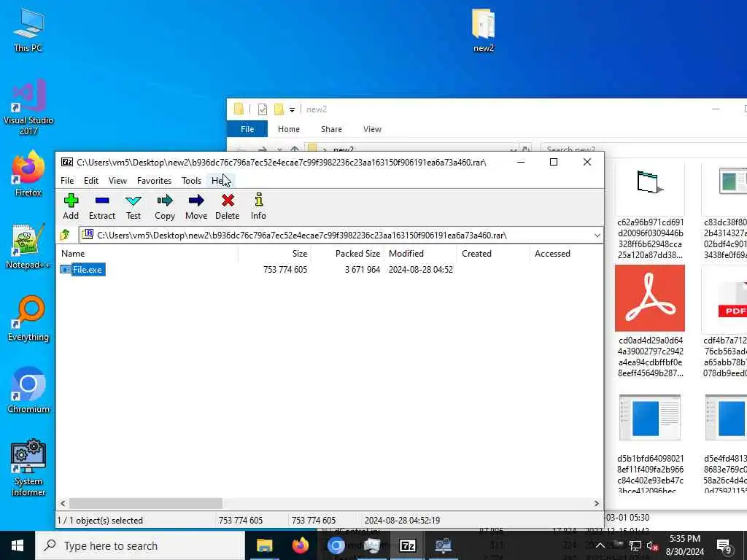The height and width of the screenshot is (560, 747).
Task: Switch to the 7-Zip taskbar button
Action: point(407,545)
